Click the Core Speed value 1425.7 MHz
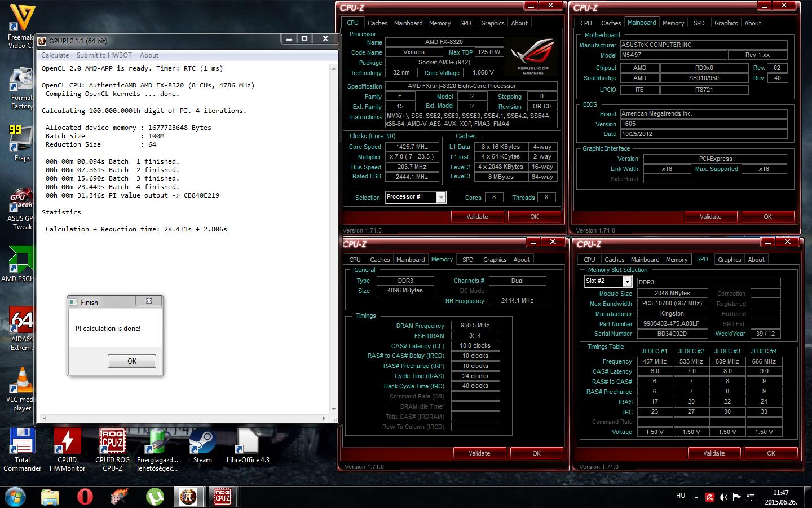This screenshot has height=508, width=812. pos(412,147)
